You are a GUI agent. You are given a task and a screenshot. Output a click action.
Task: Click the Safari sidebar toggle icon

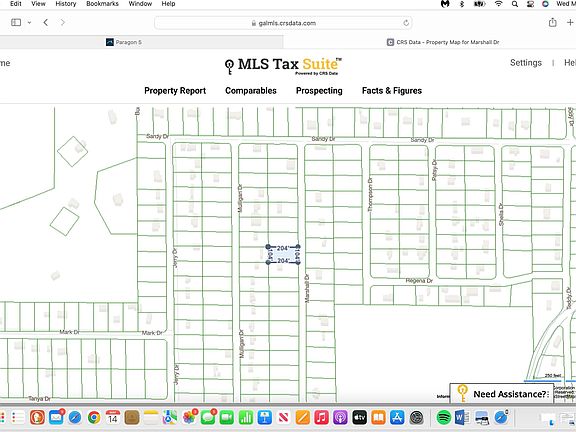tap(16, 22)
